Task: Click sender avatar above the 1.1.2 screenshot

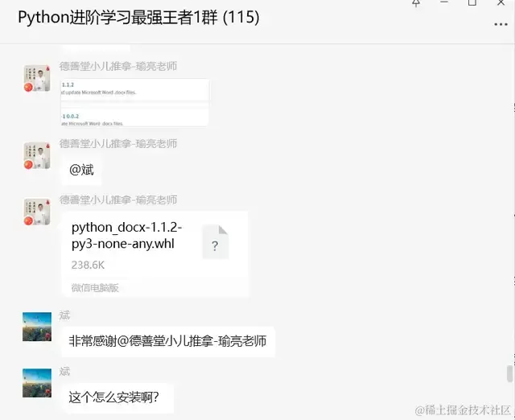Action: click(37, 78)
